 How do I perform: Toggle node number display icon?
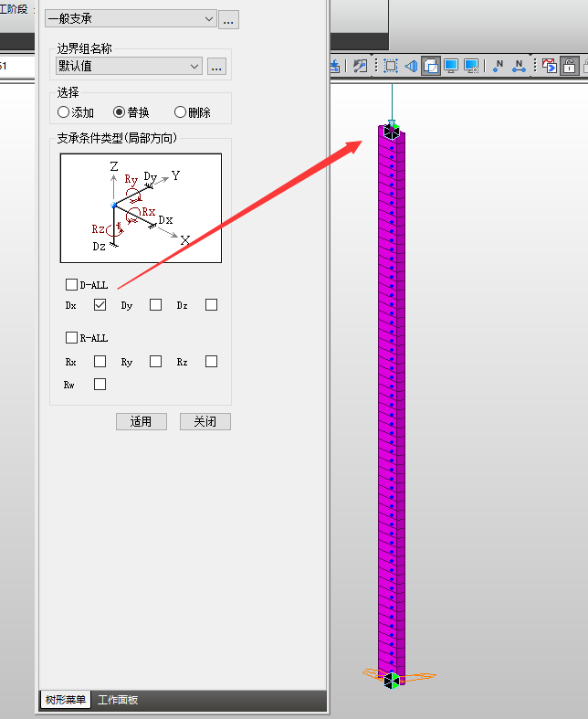coord(499,66)
